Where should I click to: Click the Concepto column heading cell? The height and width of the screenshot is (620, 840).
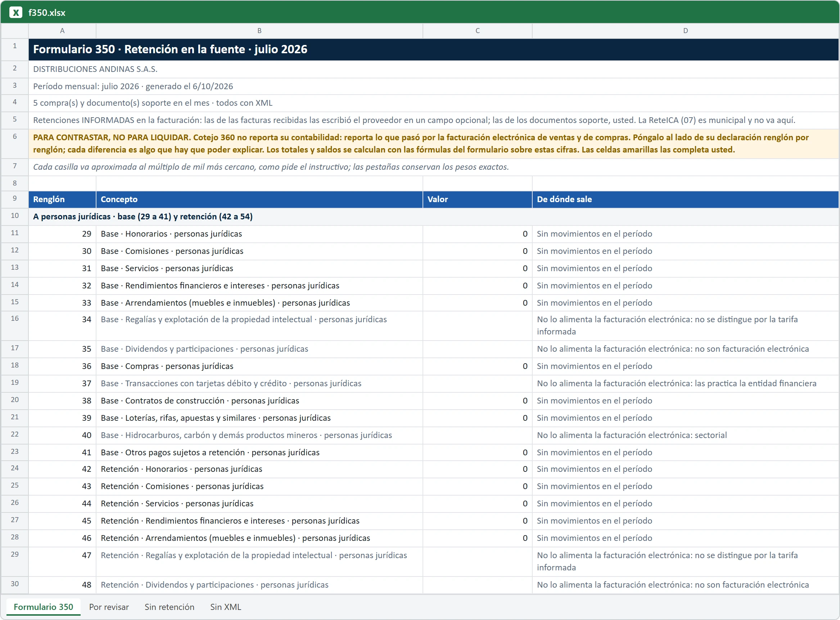click(x=259, y=200)
